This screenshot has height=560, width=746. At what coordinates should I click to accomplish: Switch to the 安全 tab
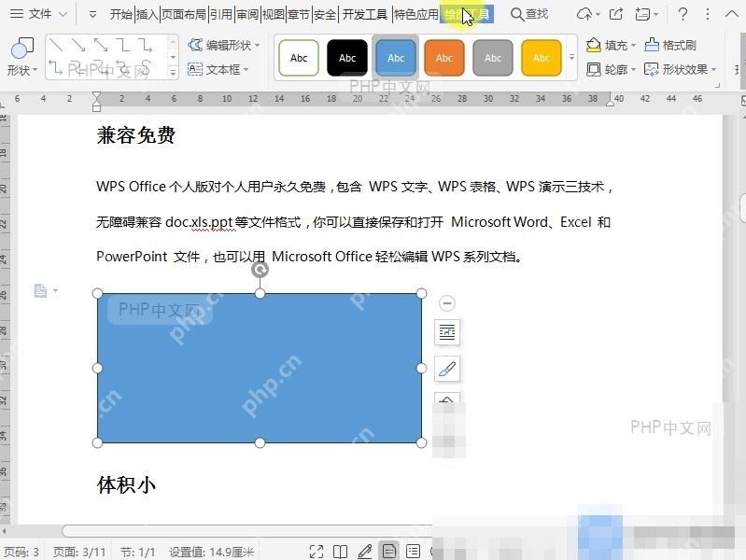pyautogui.click(x=325, y=15)
